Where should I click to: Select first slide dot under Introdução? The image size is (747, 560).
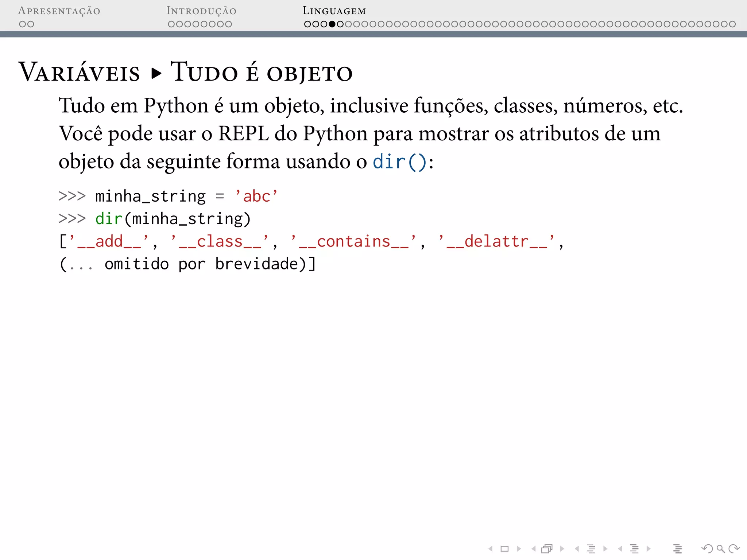pos(171,24)
